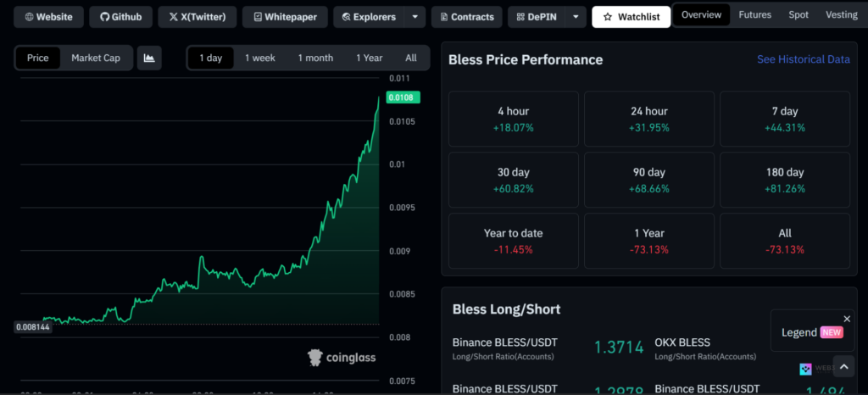Set chart range to 1 day
Screen dimensions: 868x395
210,58
